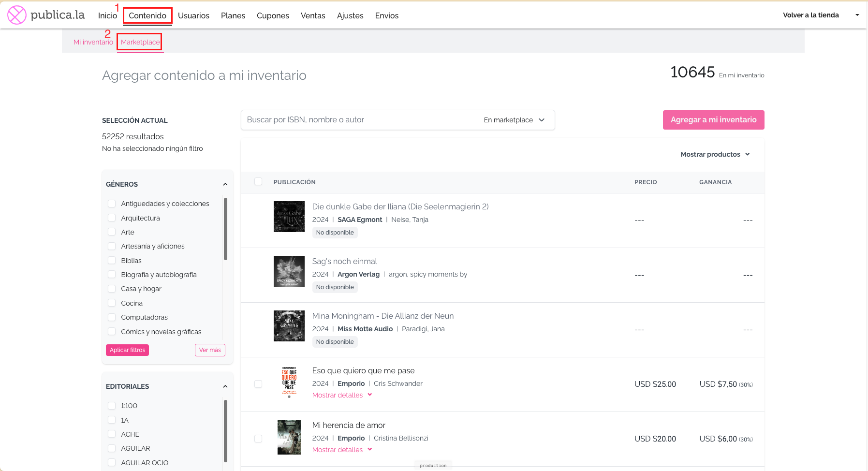This screenshot has width=868, height=471.
Task: Go to the Usuarios section
Action: [193, 15]
